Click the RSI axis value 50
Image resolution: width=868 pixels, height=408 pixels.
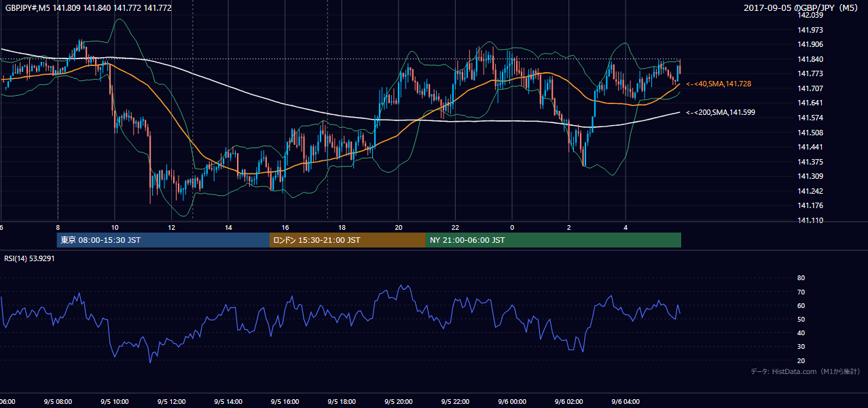[801, 319]
